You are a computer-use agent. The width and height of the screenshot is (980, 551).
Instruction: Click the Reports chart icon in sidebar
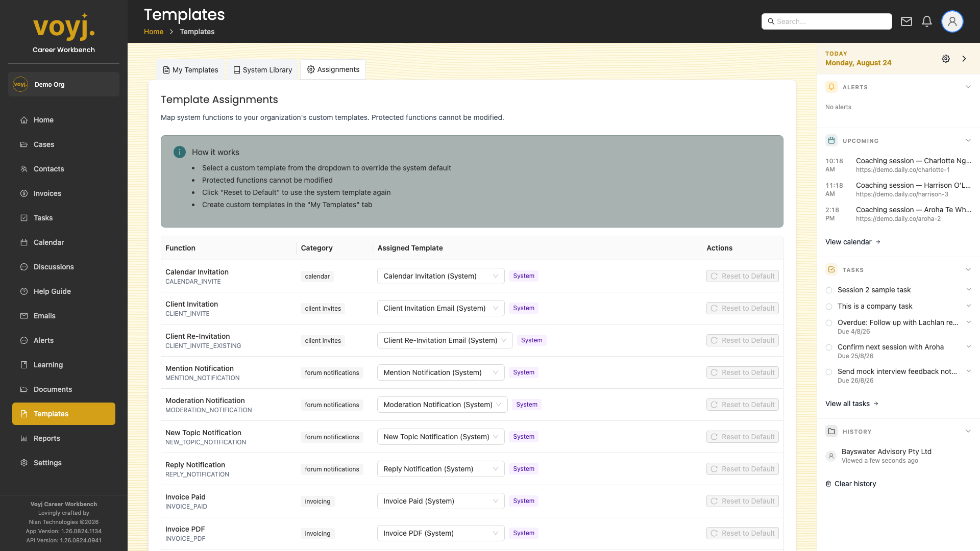[x=24, y=438]
